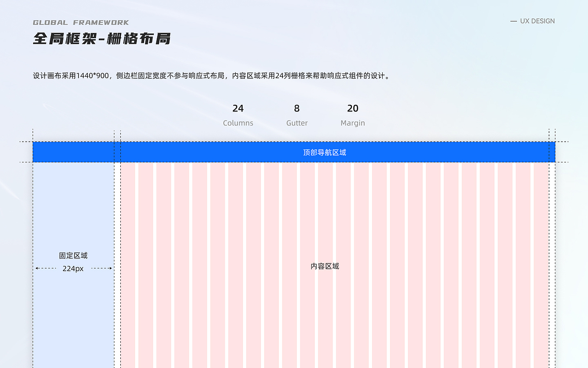Click the dash icon before UX DESIGN
The image size is (588, 368).
[x=514, y=21]
